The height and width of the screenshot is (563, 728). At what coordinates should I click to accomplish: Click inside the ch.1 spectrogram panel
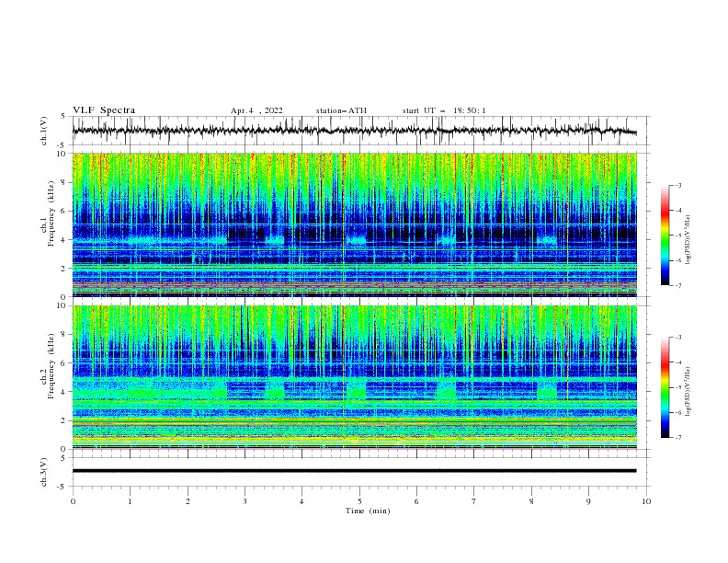coord(355,224)
